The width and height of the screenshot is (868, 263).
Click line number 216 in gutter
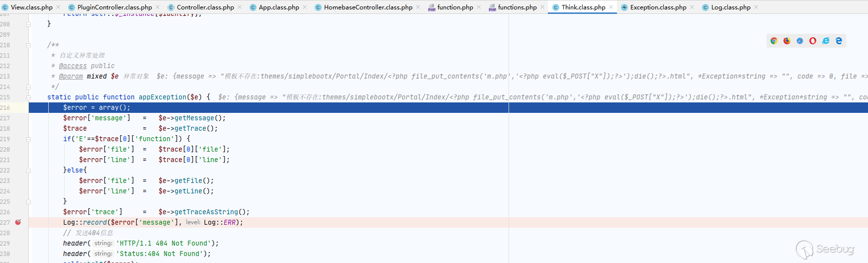coord(5,107)
